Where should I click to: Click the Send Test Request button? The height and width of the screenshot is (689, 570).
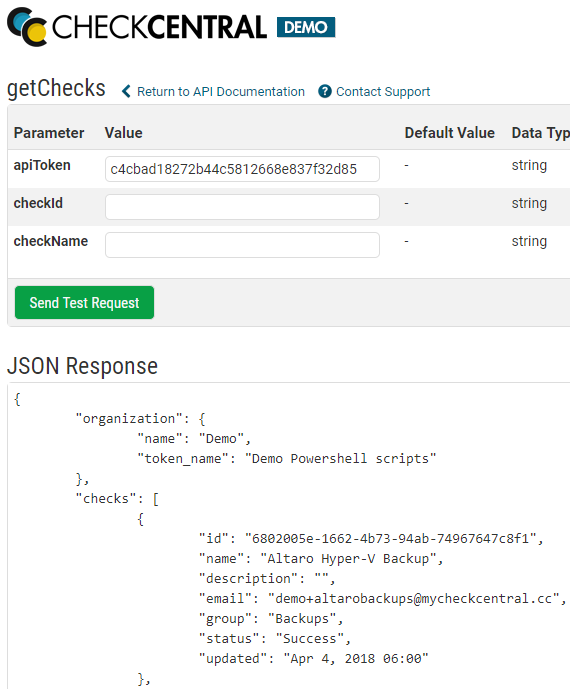84,302
